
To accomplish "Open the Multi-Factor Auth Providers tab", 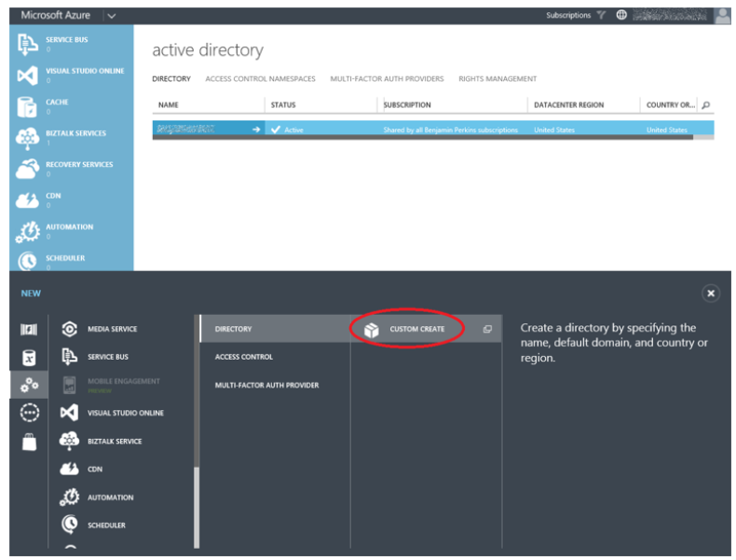I will pyautogui.click(x=387, y=79).
